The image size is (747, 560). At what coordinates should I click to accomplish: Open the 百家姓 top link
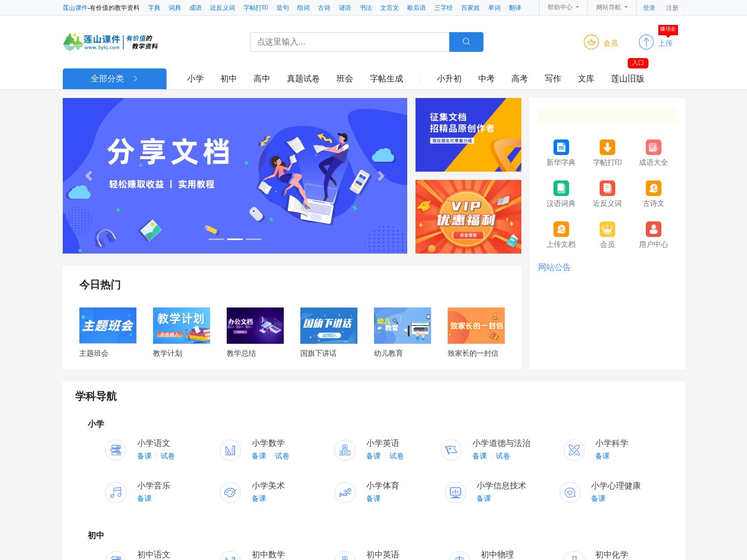[471, 8]
